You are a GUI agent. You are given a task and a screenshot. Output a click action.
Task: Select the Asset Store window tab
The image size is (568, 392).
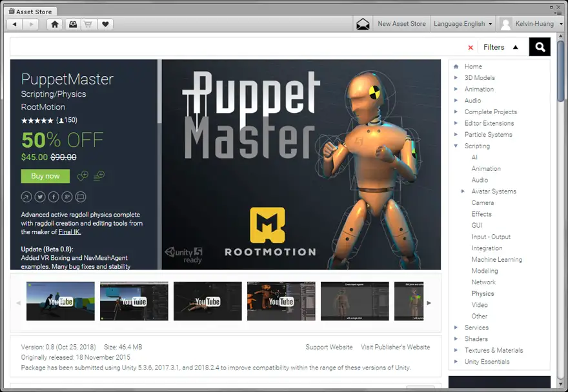coord(30,11)
